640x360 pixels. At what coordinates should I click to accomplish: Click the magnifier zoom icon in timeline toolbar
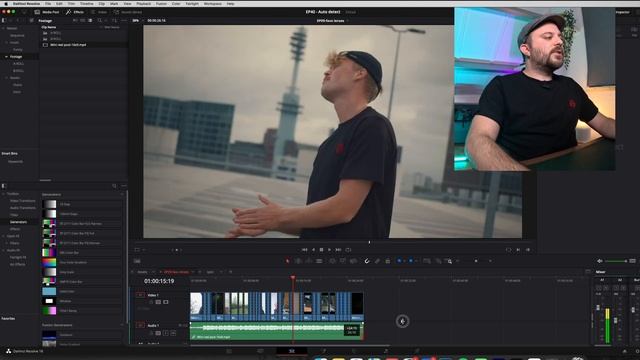point(449,261)
